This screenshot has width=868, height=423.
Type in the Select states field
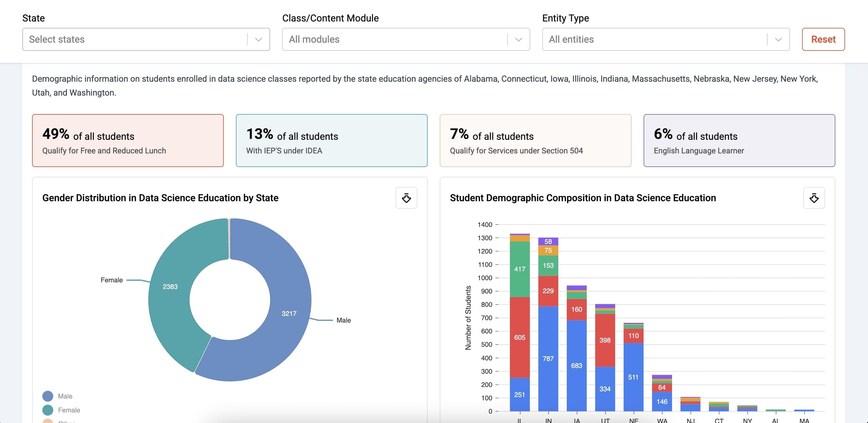135,39
